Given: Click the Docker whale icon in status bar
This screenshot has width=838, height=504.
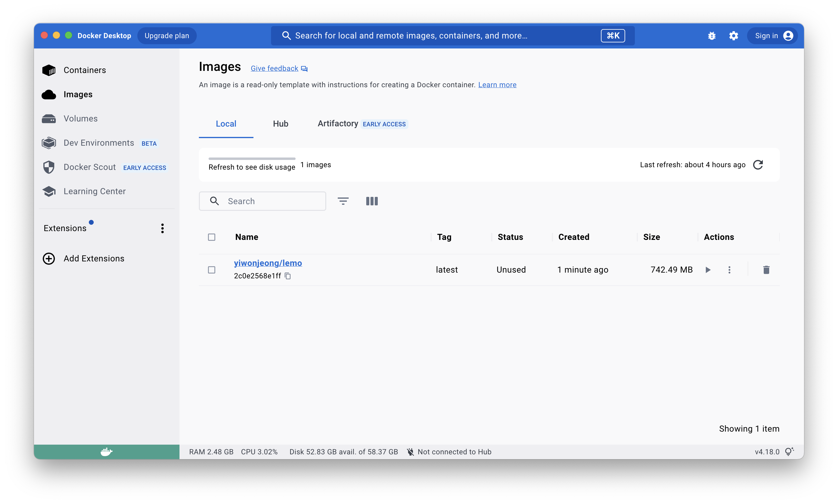Looking at the screenshot, I should 106,452.
